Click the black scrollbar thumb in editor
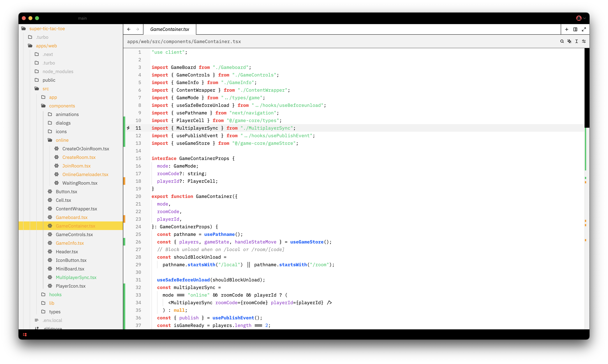 pyautogui.click(x=587, y=88)
